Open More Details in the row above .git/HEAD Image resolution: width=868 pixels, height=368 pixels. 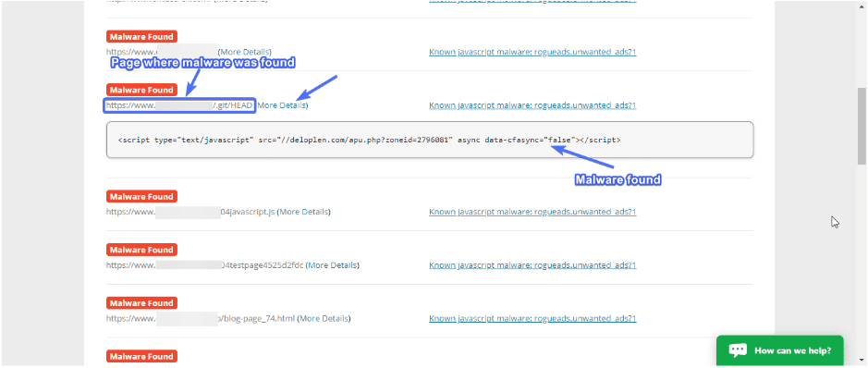pos(245,52)
